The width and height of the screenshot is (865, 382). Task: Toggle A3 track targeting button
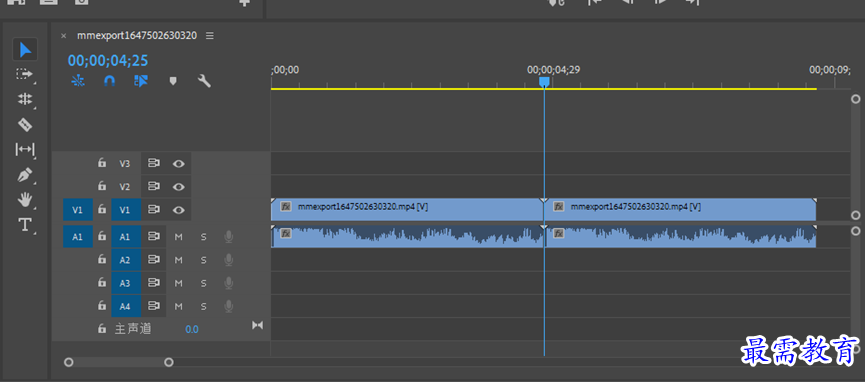(126, 283)
